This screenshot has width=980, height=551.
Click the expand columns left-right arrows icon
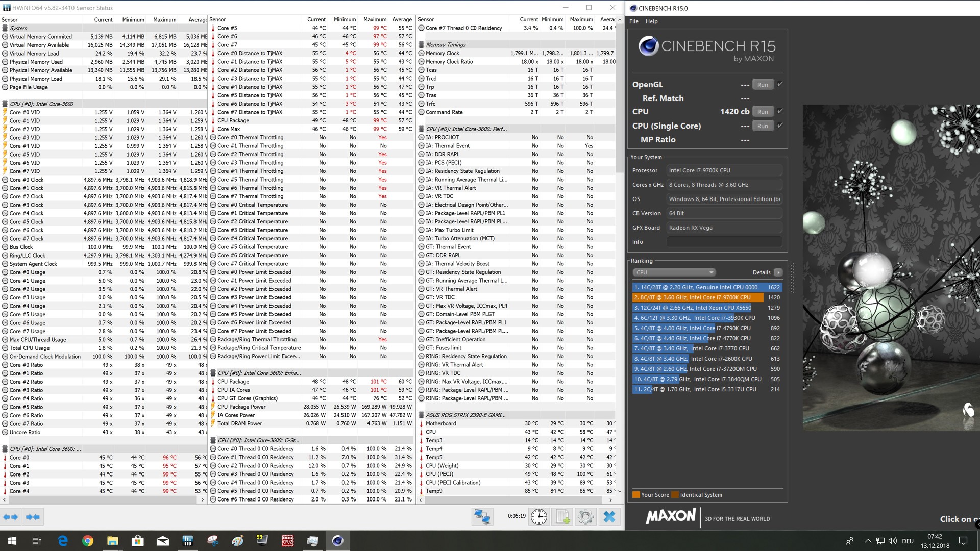pyautogui.click(x=10, y=517)
